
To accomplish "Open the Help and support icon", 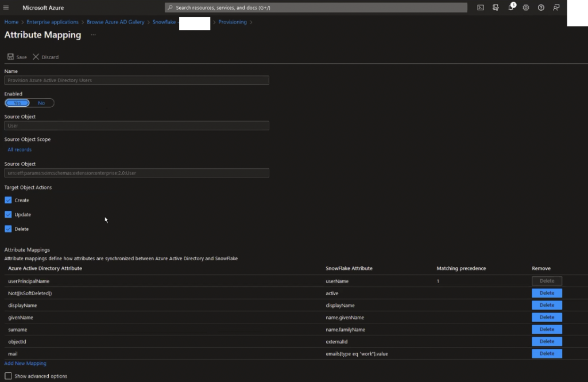I will click(x=540, y=7).
